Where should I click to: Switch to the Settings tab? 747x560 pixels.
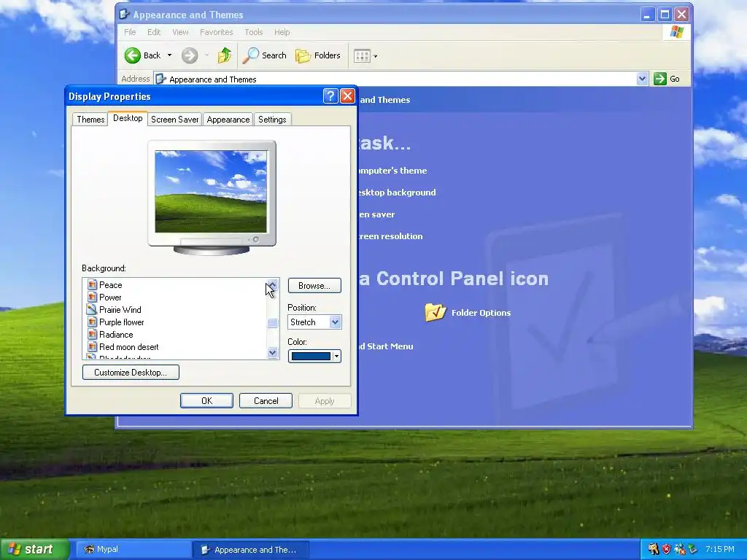tap(272, 120)
